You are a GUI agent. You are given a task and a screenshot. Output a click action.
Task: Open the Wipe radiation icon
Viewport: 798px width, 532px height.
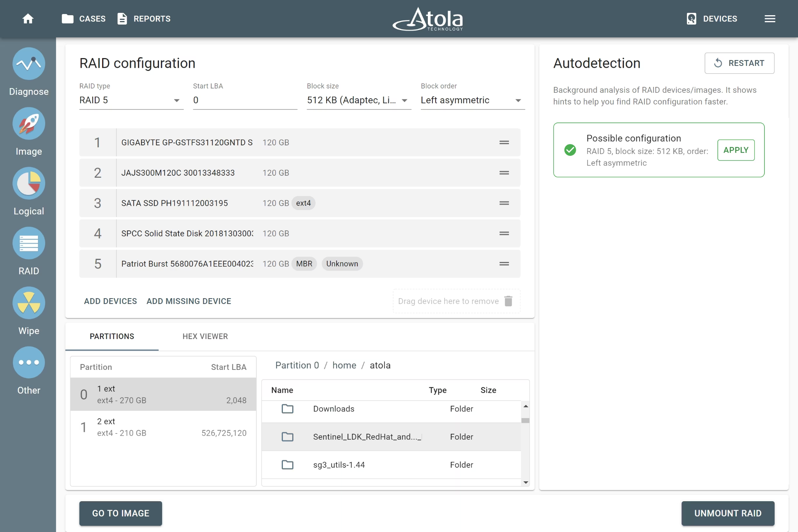point(29,303)
